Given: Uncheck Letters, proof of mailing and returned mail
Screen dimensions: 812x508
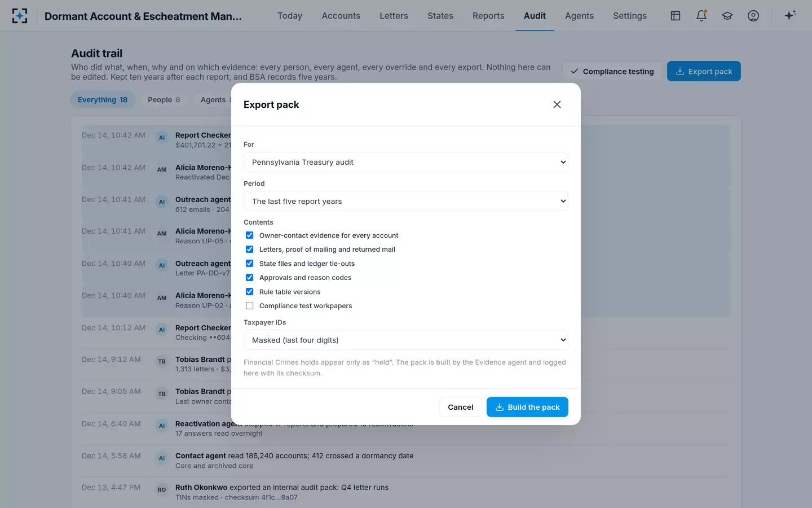Looking at the screenshot, I should point(249,249).
